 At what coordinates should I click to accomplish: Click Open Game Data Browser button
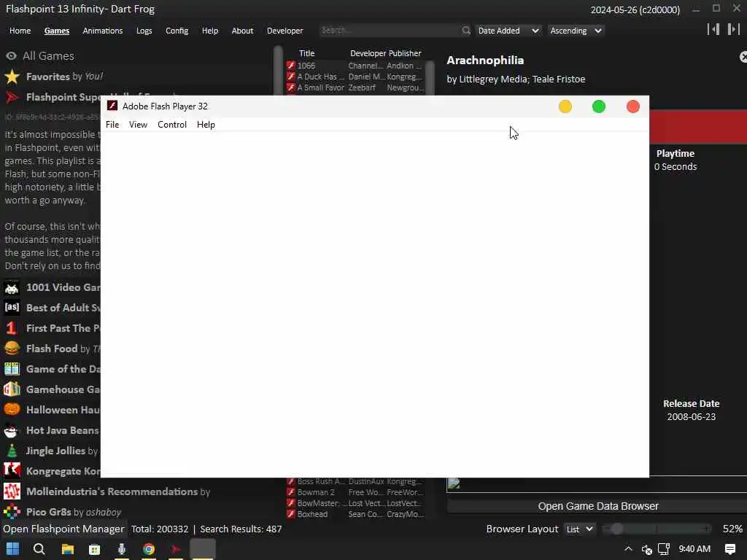(597, 506)
